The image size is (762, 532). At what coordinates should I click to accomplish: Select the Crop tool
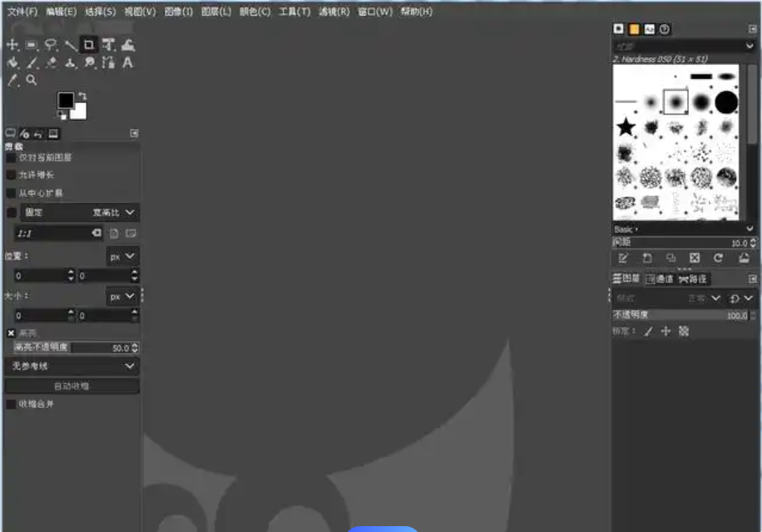point(89,45)
